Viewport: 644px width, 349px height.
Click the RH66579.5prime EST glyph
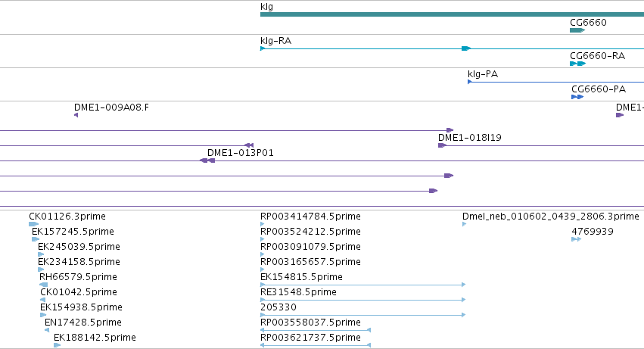click(44, 285)
